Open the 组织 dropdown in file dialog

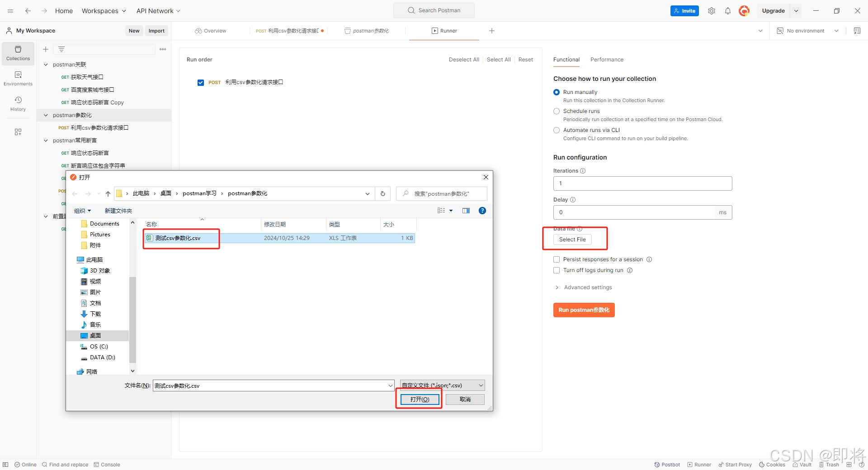[x=82, y=211]
